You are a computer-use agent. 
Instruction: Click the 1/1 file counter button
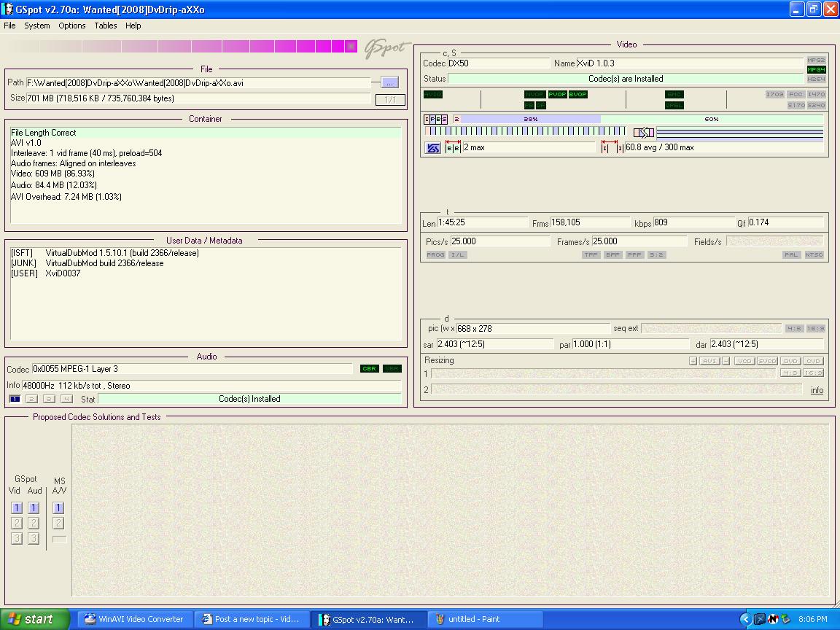(x=390, y=99)
